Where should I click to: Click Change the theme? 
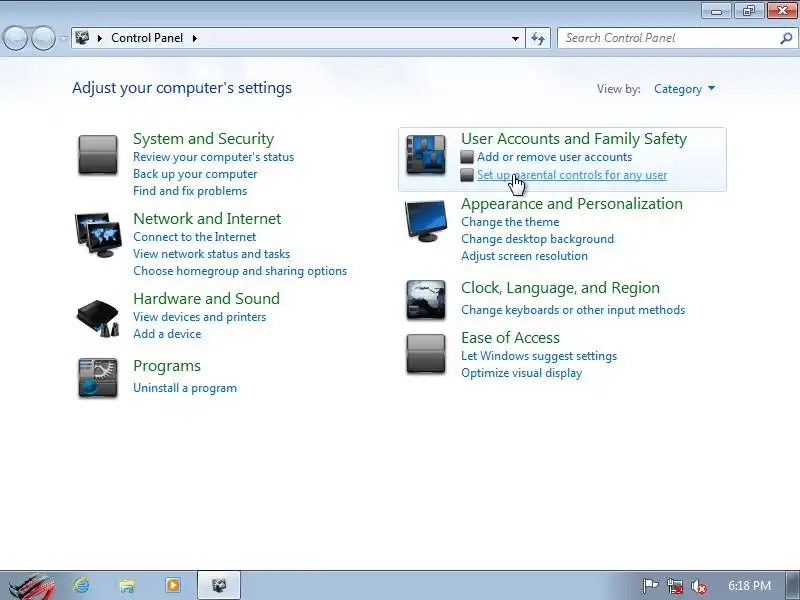[x=510, y=222]
